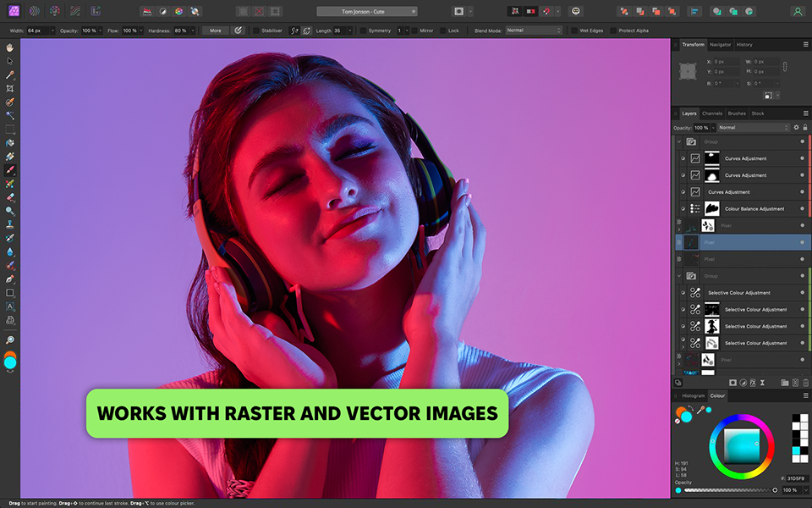Select the Artistic Text tool

(x=10, y=306)
